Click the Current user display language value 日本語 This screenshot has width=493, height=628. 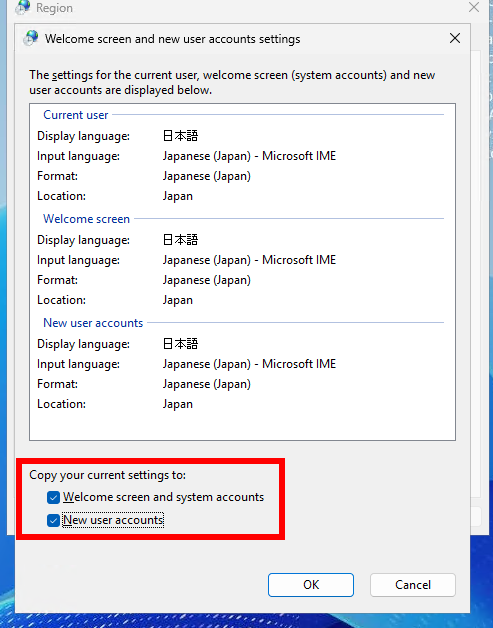180,136
